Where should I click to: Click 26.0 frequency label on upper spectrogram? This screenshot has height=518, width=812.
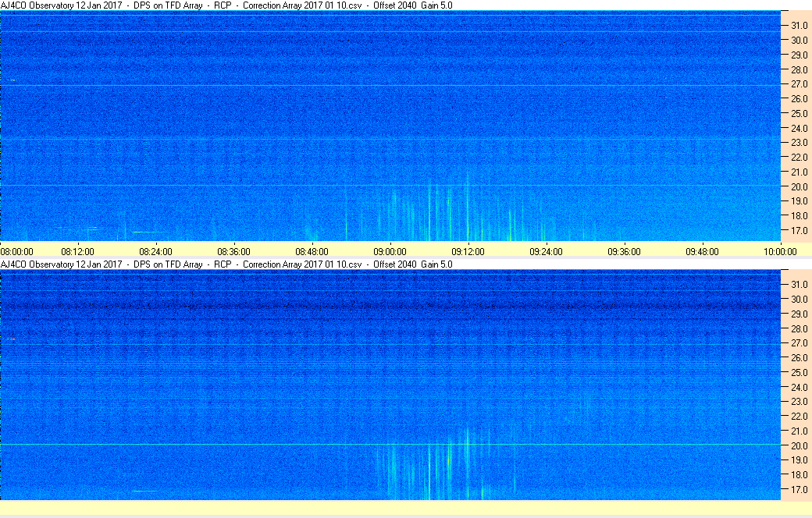pos(799,99)
